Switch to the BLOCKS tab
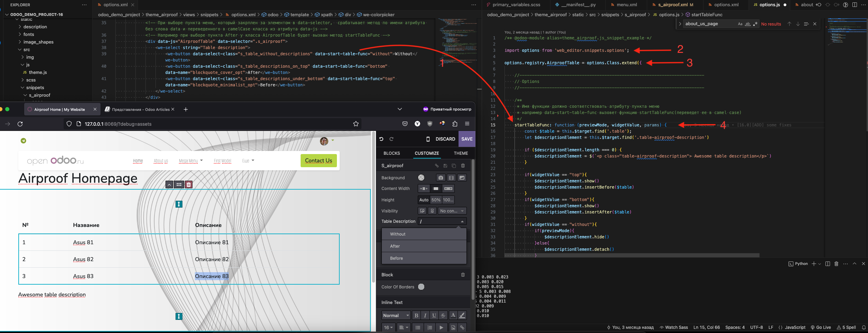Image resolution: width=868 pixels, height=333 pixels. click(391, 153)
